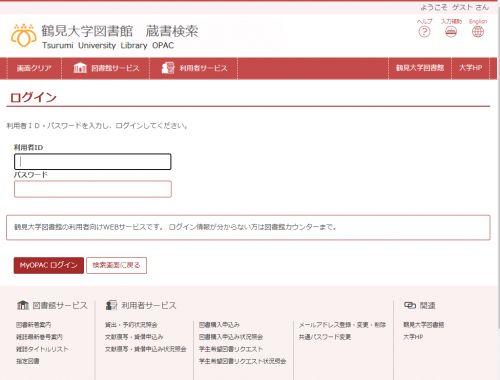Screen dimensions: 500x380
Task: Focus the 利用者ID input field
Action: (x=93, y=162)
